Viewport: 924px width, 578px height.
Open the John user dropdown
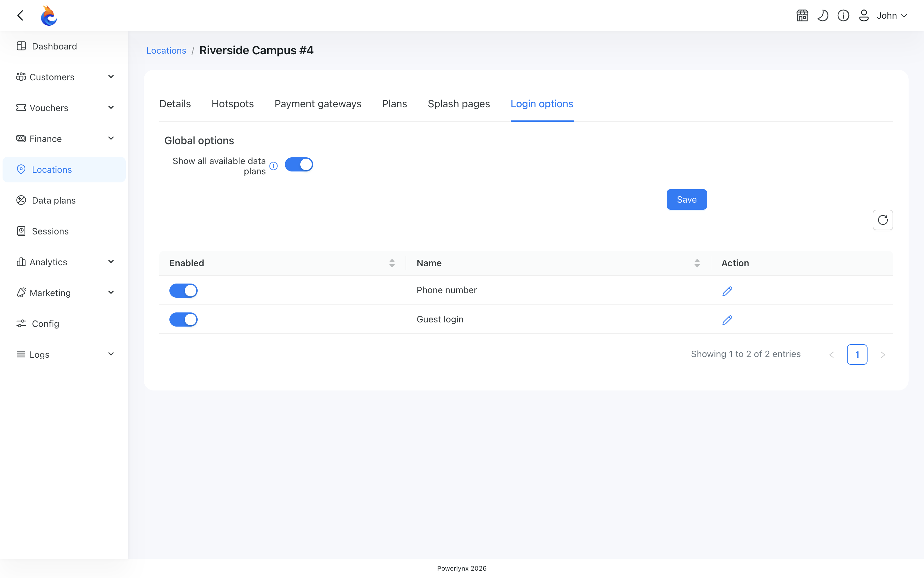click(892, 16)
